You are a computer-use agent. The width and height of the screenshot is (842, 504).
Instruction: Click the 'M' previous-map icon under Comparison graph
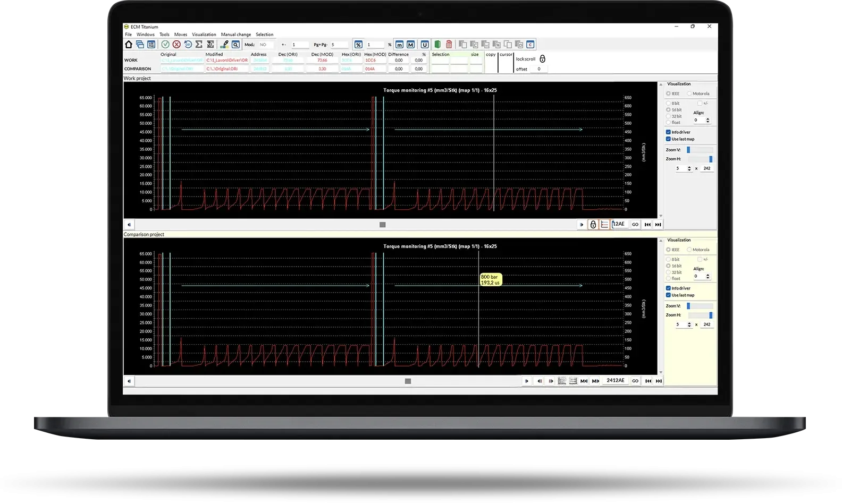(584, 381)
